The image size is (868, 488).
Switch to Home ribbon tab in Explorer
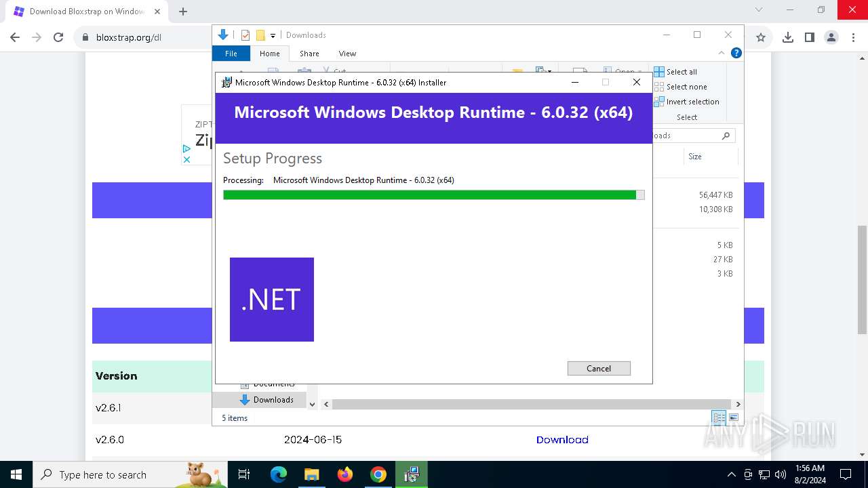click(269, 54)
